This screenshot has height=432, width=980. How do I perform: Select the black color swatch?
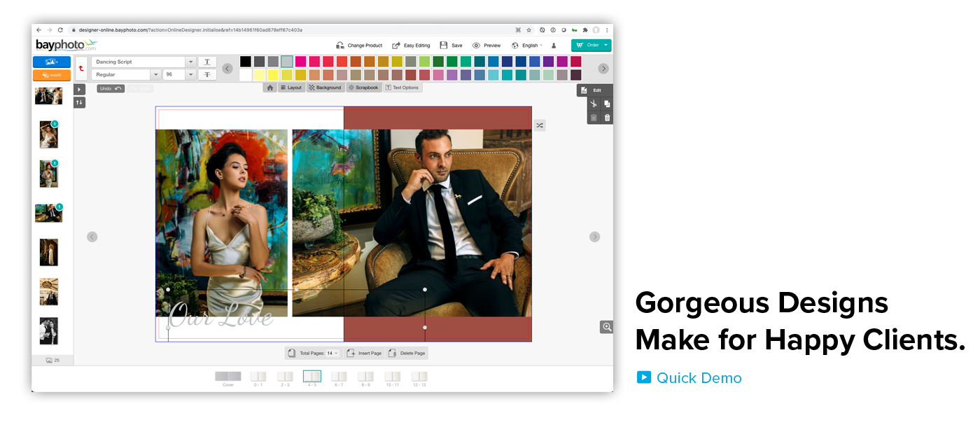pyautogui.click(x=246, y=62)
